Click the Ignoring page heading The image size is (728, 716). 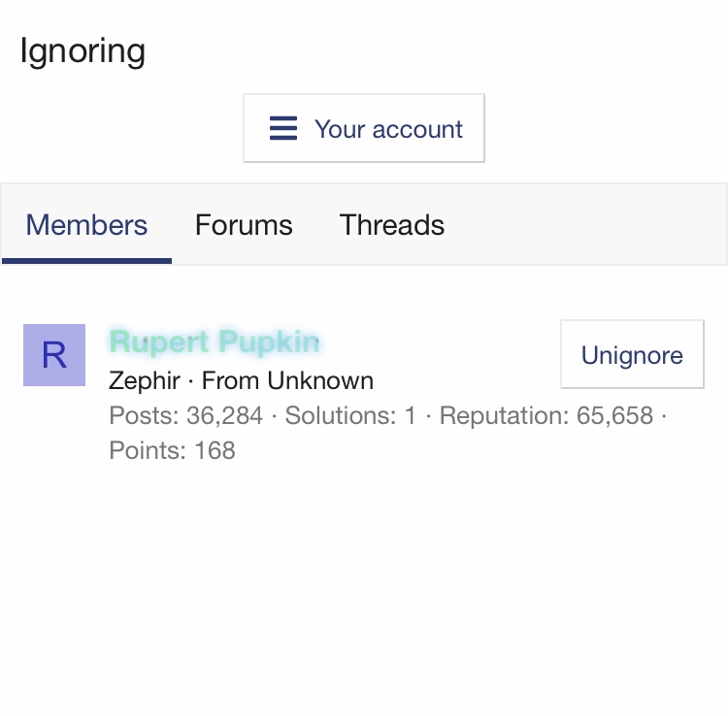coord(83,51)
